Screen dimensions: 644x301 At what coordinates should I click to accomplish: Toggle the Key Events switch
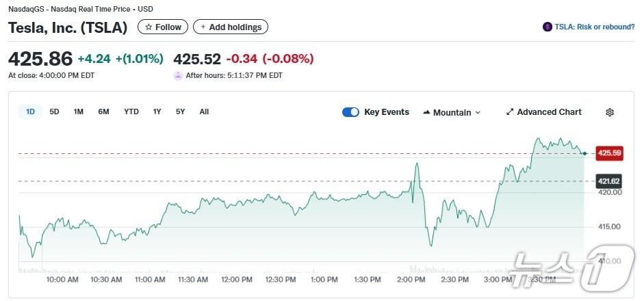pyautogui.click(x=350, y=112)
